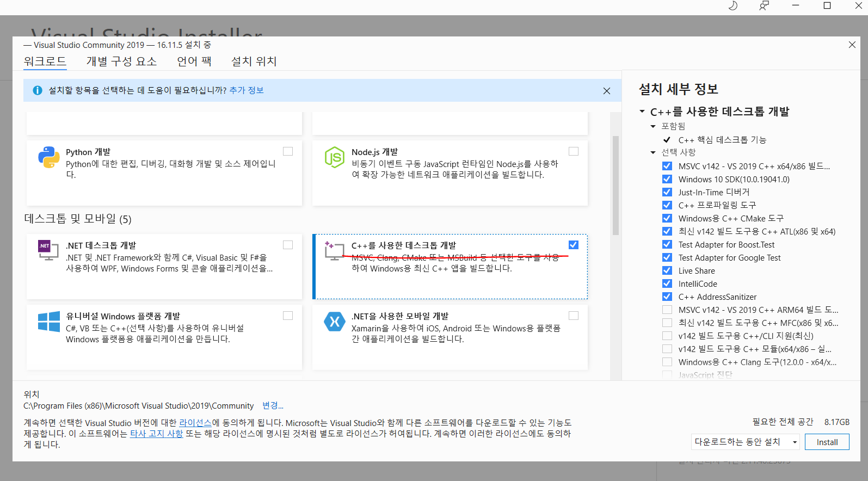Uncheck v142 C++ ATL option
This screenshot has height=481, width=868.
667,231
